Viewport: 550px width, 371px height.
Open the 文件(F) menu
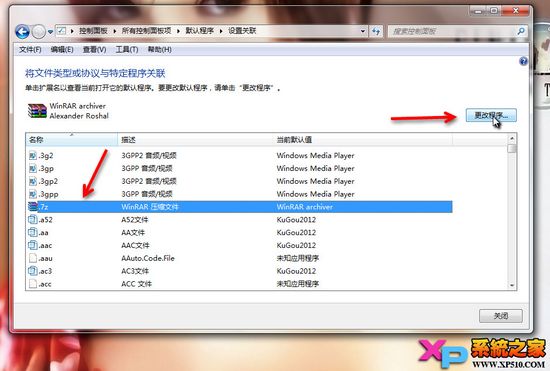click(x=30, y=50)
